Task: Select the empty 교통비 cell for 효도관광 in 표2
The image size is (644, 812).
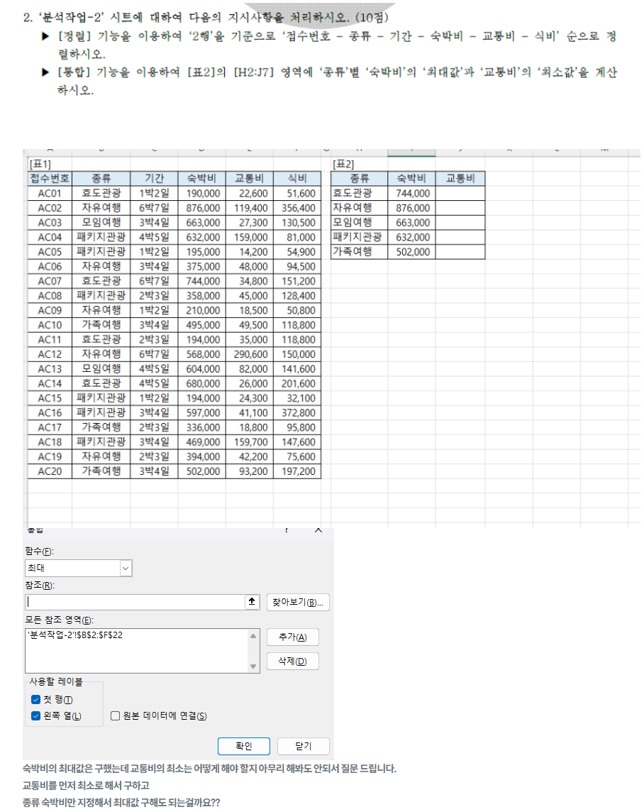Action: [x=460, y=193]
